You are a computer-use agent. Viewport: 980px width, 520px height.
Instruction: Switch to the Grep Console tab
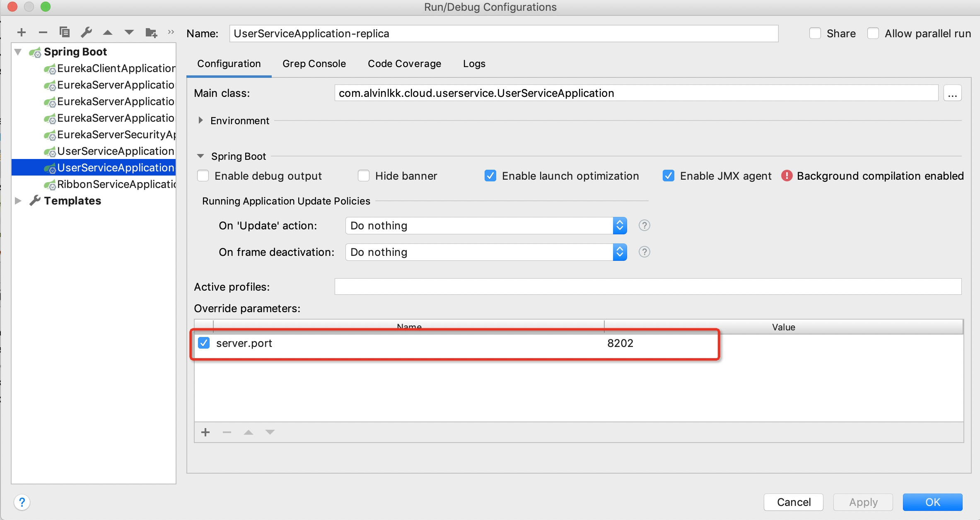click(314, 64)
